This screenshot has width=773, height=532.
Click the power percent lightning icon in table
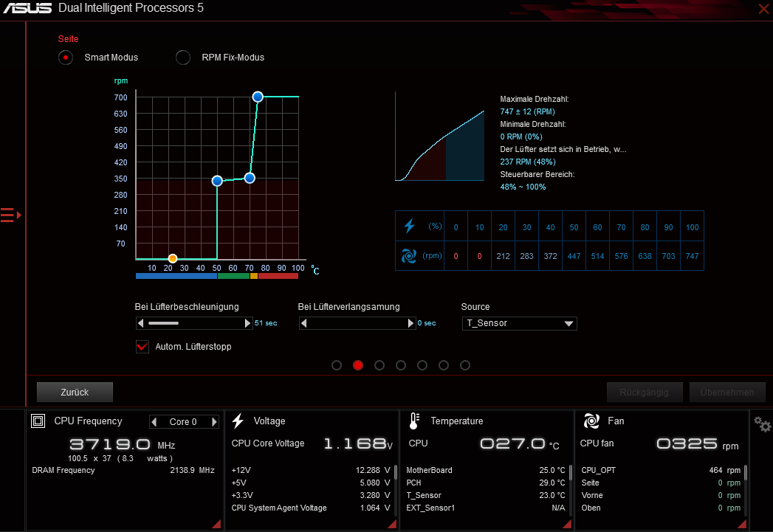409,226
